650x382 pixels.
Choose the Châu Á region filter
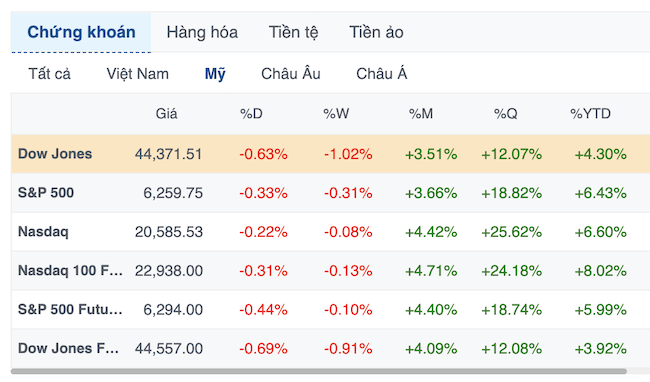pyautogui.click(x=381, y=74)
